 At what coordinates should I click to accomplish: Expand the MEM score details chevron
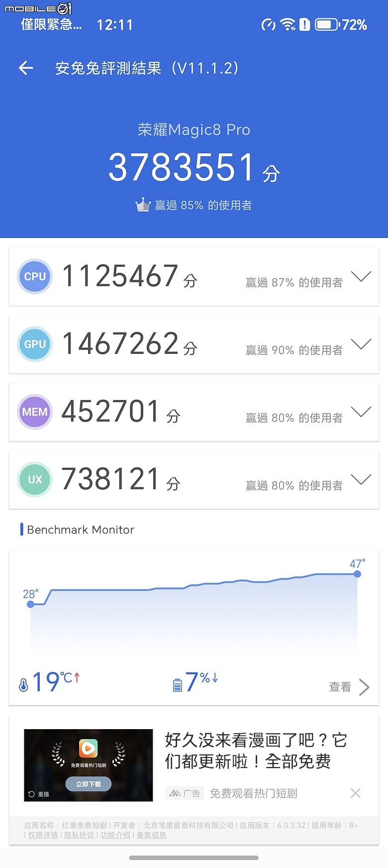pyautogui.click(x=361, y=412)
